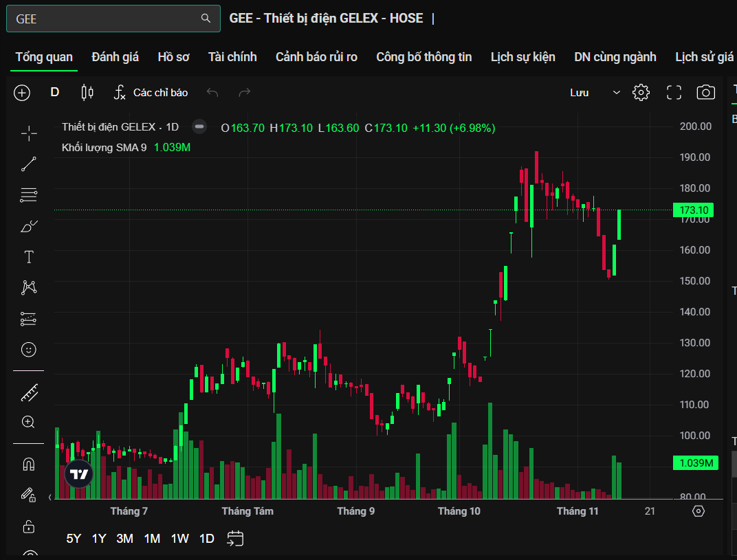Switch to the Tài chính tab

[x=232, y=57]
